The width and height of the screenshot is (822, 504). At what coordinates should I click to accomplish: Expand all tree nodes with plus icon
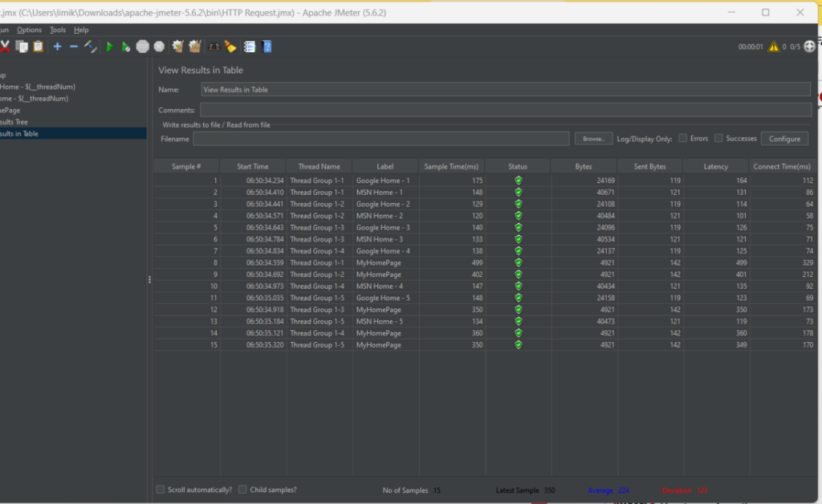[57, 47]
